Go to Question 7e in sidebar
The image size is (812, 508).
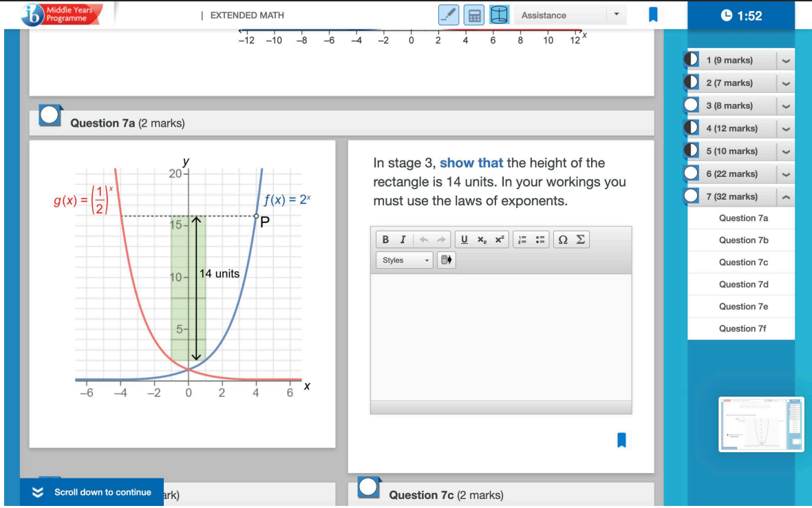click(743, 306)
